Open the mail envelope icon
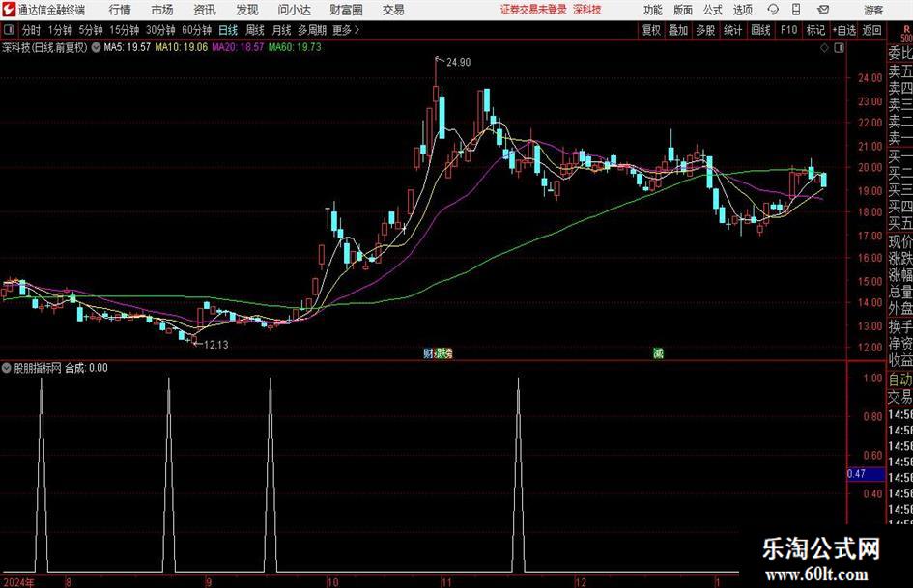Viewport: 913px width, 588px height. tap(823, 10)
